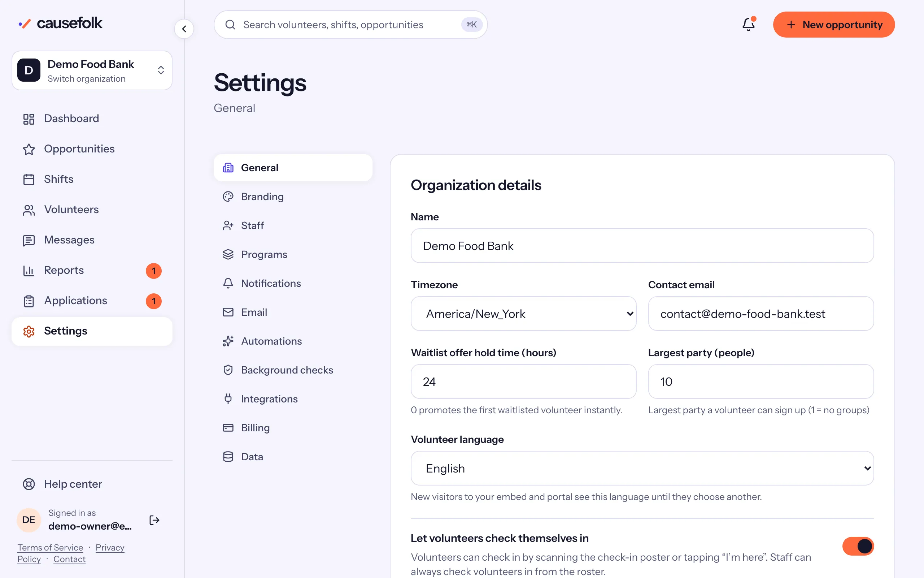
Task: Open the Programs settings tab
Action: coord(293,254)
